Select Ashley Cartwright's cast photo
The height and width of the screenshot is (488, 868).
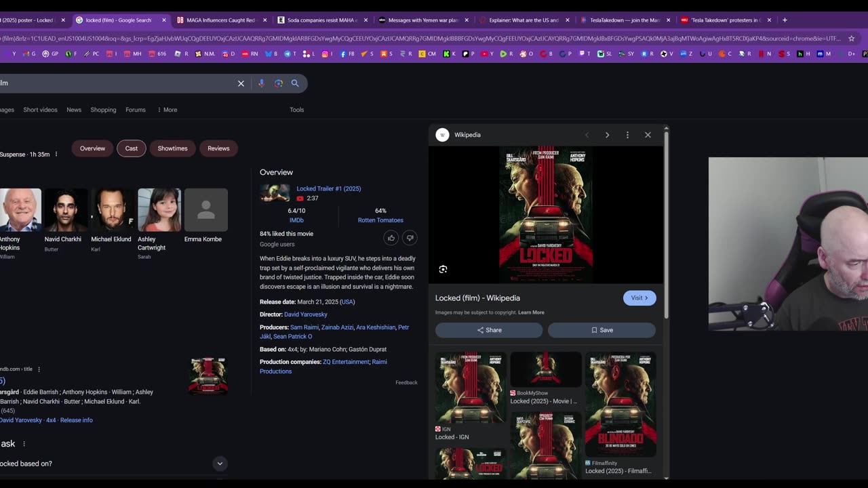click(x=159, y=210)
